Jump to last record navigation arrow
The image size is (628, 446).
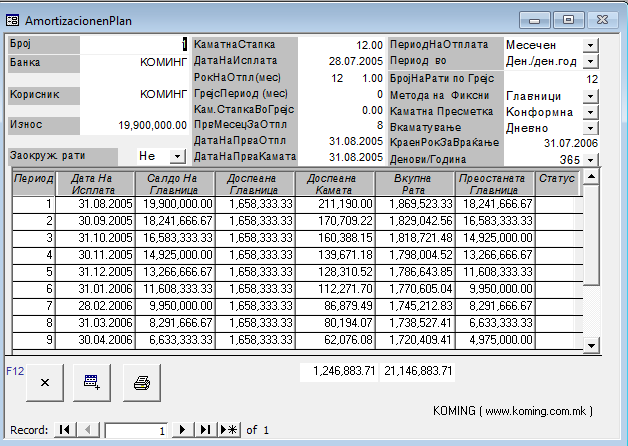205,430
